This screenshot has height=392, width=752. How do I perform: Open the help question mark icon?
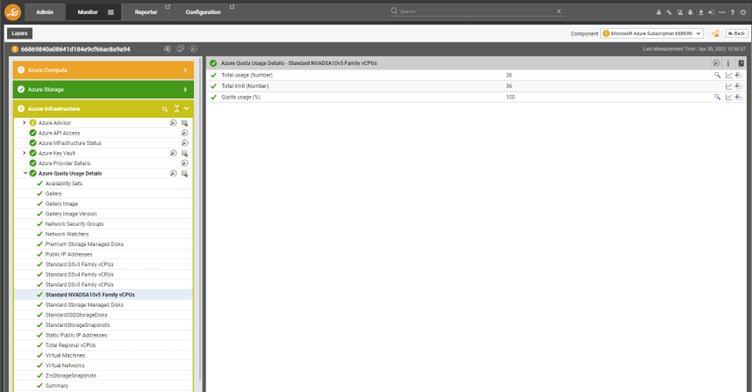[732, 12]
